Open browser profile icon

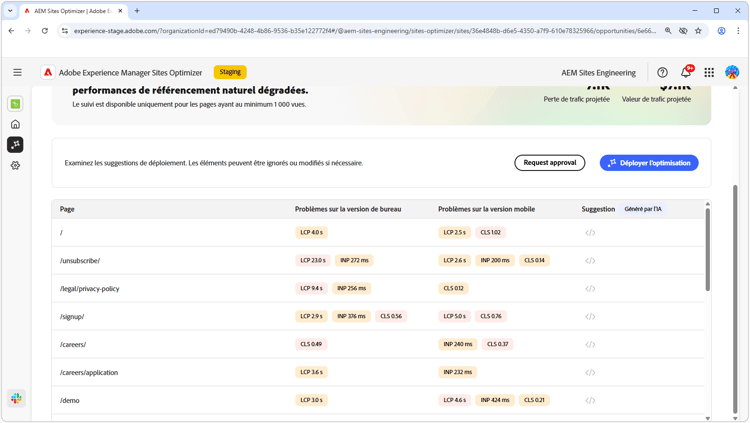pos(721,31)
